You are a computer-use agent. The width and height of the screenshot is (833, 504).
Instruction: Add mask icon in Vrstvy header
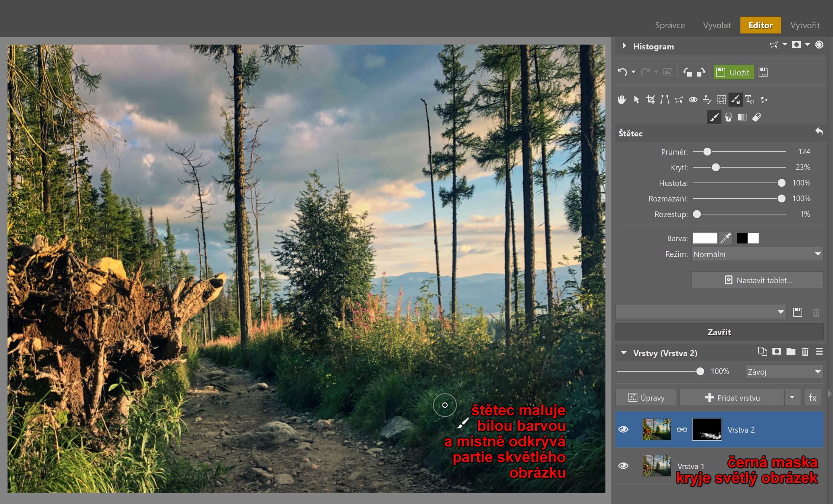point(777,352)
